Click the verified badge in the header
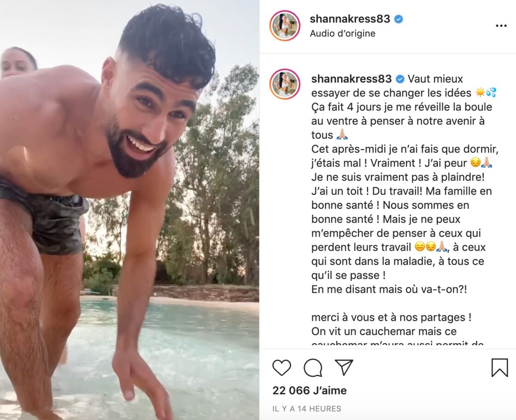This screenshot has height=420, width=516. coord(399,19)
